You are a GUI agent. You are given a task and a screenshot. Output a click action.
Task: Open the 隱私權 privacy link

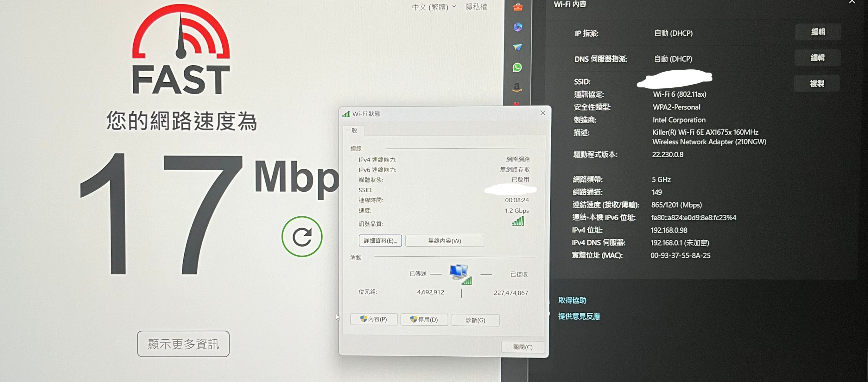[476, 7]
